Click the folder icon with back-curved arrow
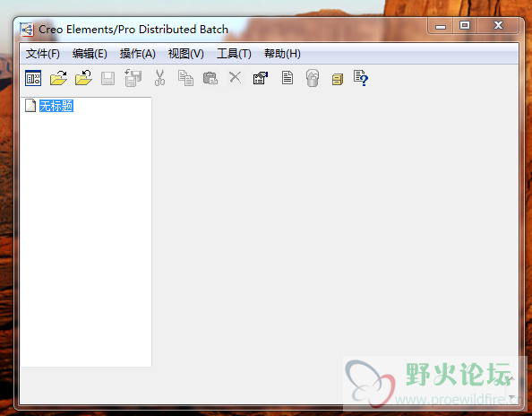Image resolution: width=532 pixels, height=416 pixels. [83, 78]
